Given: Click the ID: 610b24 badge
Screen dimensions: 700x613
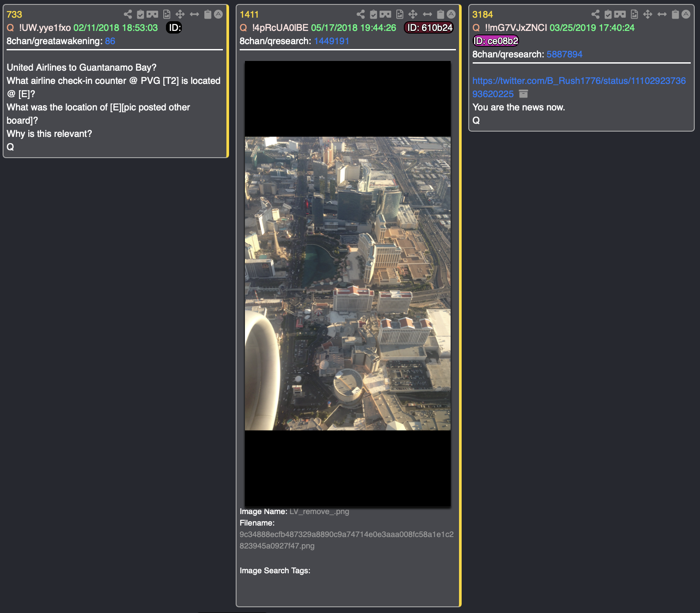Looking at the screenshot, I should pos(429,28).
